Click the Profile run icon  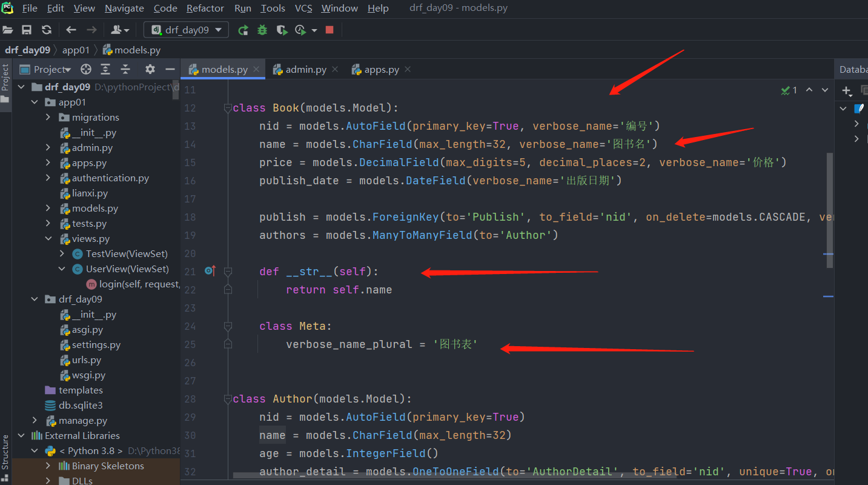(300, 30)
